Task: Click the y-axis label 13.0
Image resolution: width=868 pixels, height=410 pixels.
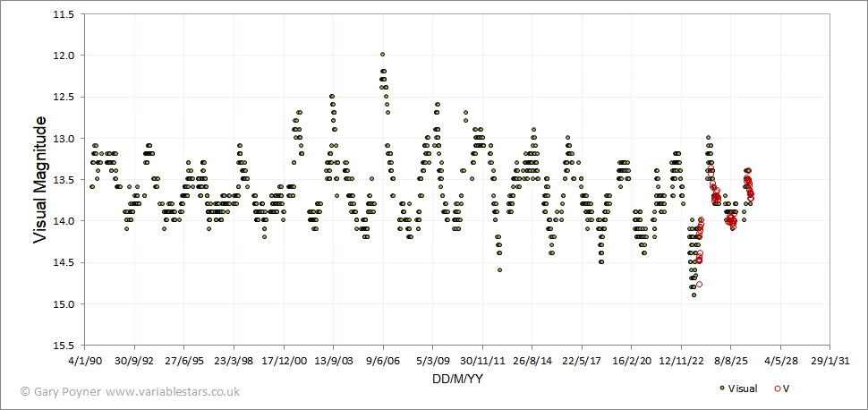Action: pyautogui.click(x=64, y=139)
